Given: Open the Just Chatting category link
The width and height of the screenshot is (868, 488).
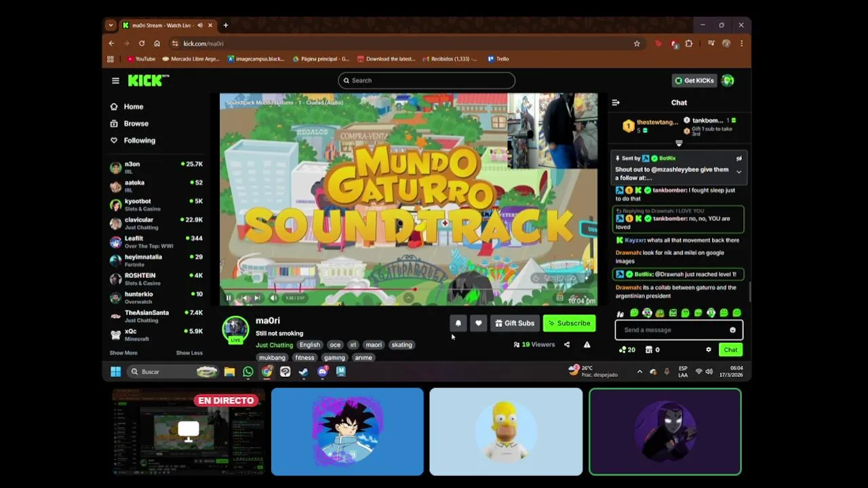Looking at the screenshot, I should coord(274,345).
